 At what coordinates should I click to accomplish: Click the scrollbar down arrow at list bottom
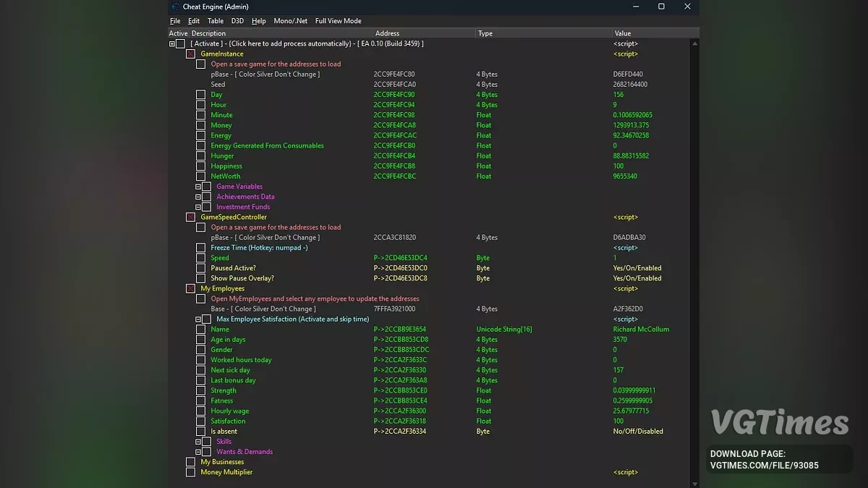(695, 484)
